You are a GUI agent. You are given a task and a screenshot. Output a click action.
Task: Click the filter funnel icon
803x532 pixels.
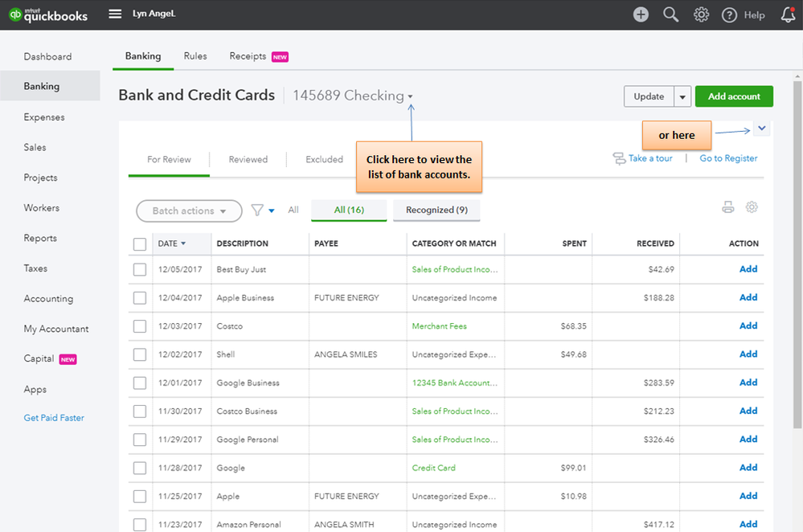click(x=257, y=210)
